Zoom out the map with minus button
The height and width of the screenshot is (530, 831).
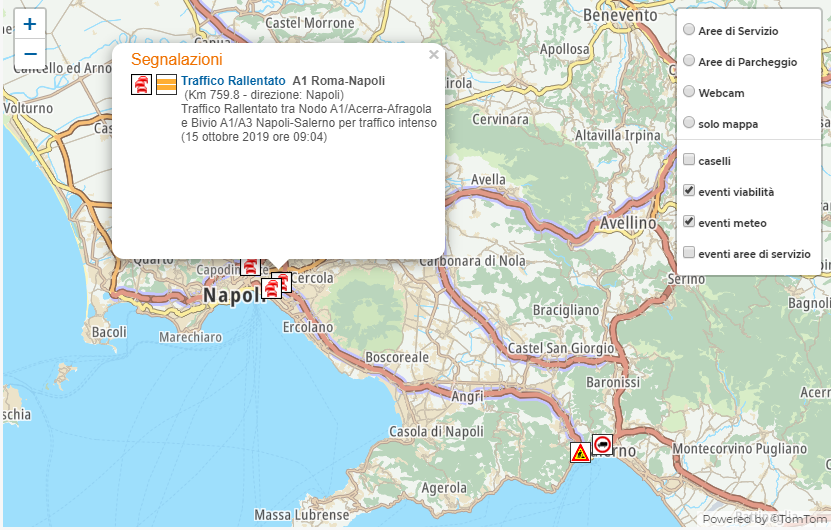(x=30, y=53)
